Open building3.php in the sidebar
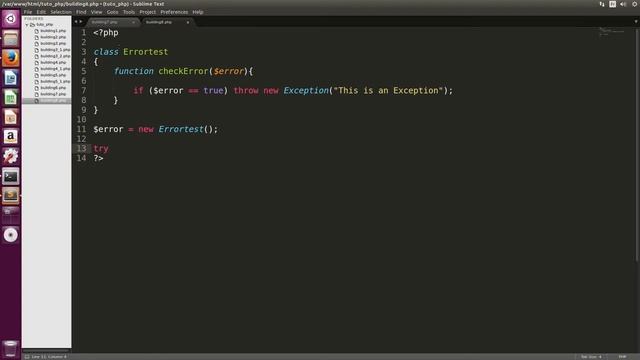The width and height of the screenshot is (640, 360). (x=53, y=43)
